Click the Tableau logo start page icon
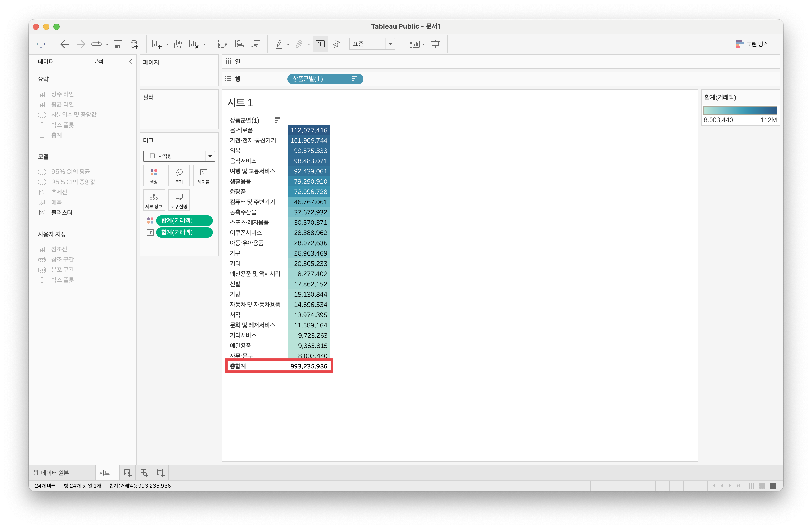 tap(41, 44)
